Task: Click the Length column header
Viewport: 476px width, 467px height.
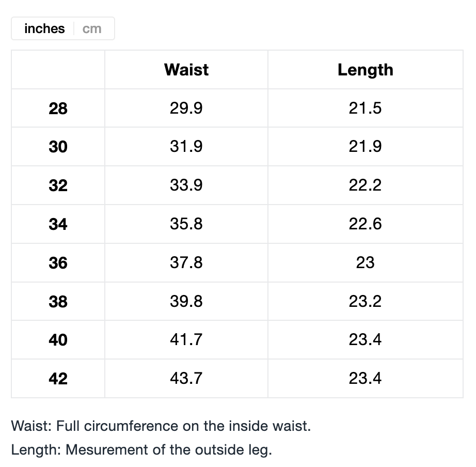Action: pyautogui.click(x=365, y=70)
